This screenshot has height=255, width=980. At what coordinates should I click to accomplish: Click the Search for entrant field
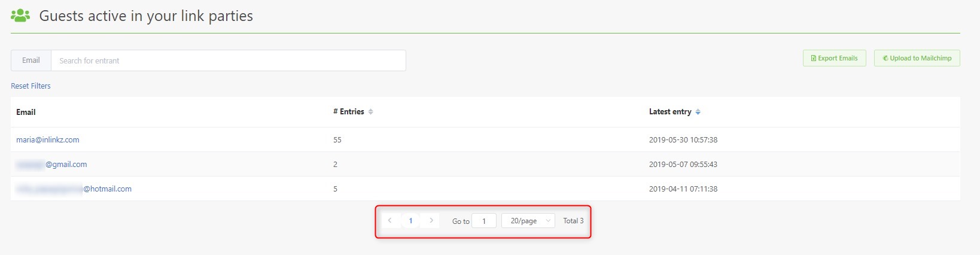tap(229, 60)
